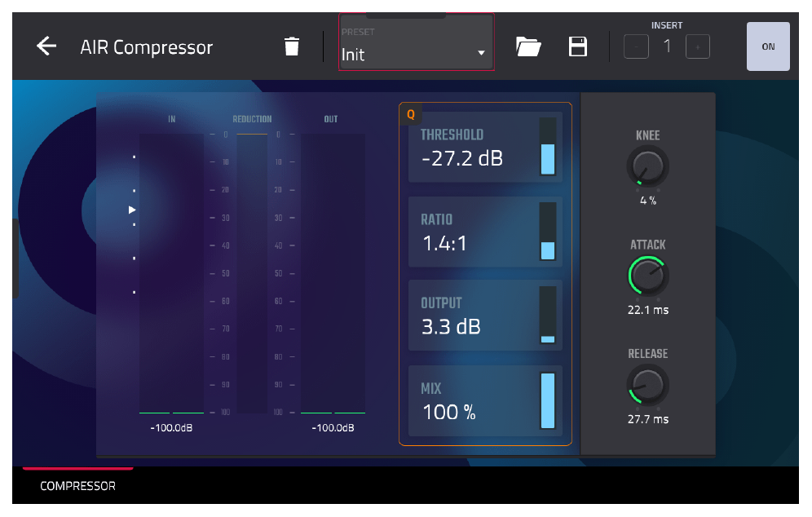
Task: Click the Reduction meter
Action: tap(252, 273)
